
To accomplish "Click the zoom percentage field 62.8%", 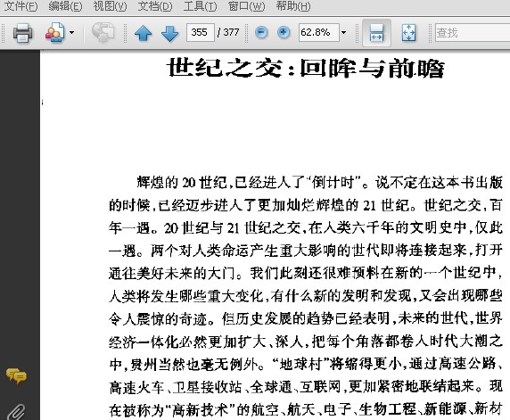I will 319,32.
